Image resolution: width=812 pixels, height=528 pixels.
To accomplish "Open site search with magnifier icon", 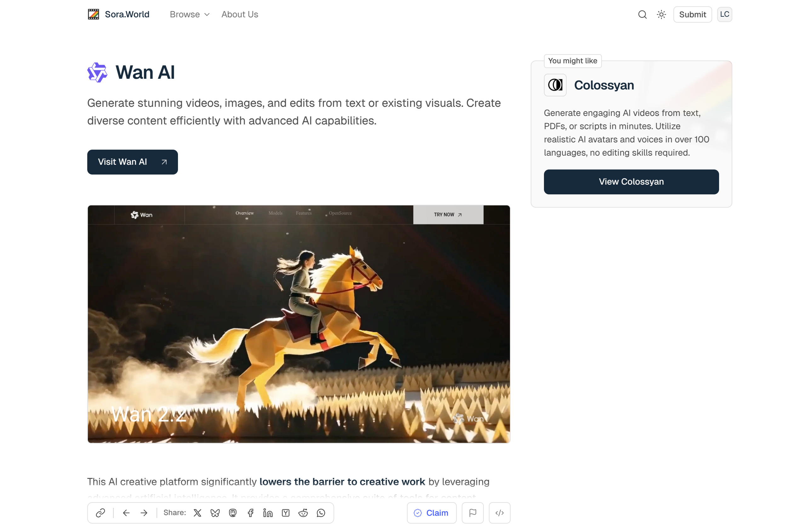I will point(643,14).
